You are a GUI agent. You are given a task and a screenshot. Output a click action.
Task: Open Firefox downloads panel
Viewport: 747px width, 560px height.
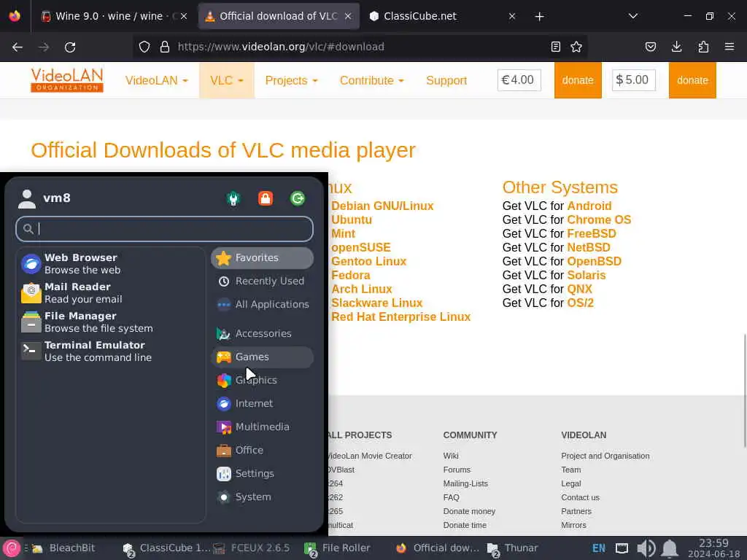click(676, 47)
